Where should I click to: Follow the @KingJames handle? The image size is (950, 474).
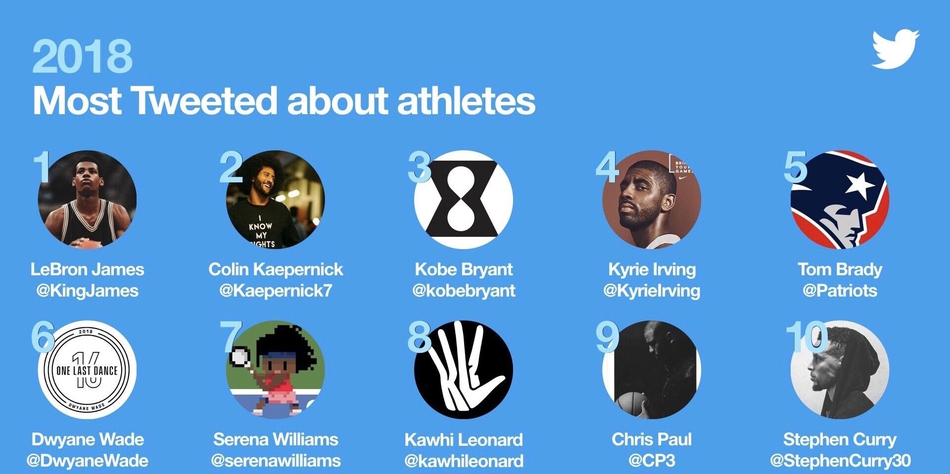pyautogui.click(x=87, y=291)
